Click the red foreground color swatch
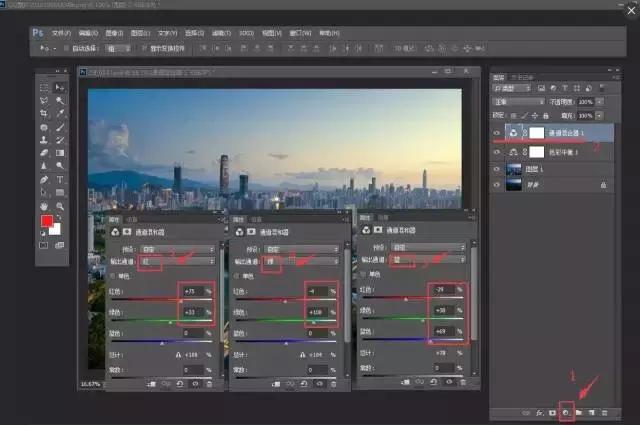The height and width of the screenshot is (425, 640). 46,220
